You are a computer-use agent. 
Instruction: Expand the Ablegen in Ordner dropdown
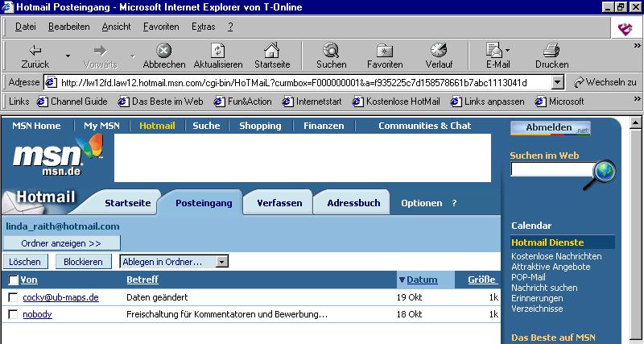pos(222,262)
